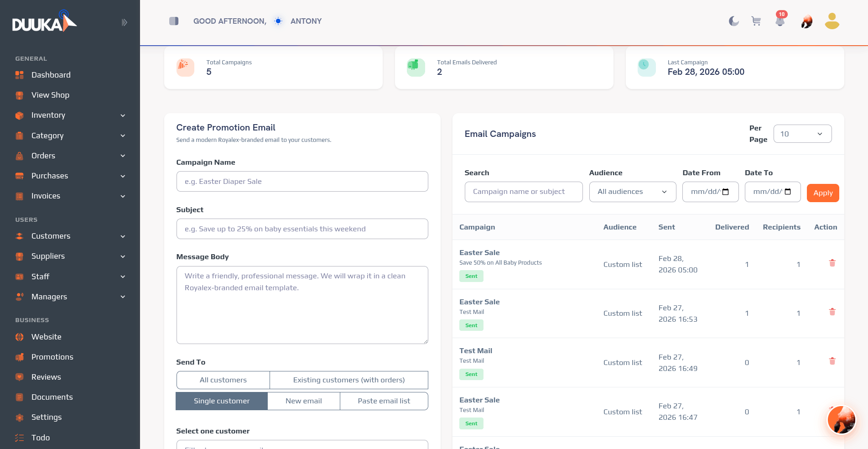
Task: Open Promotions in the sidebar
Action: tap(52, 357)
